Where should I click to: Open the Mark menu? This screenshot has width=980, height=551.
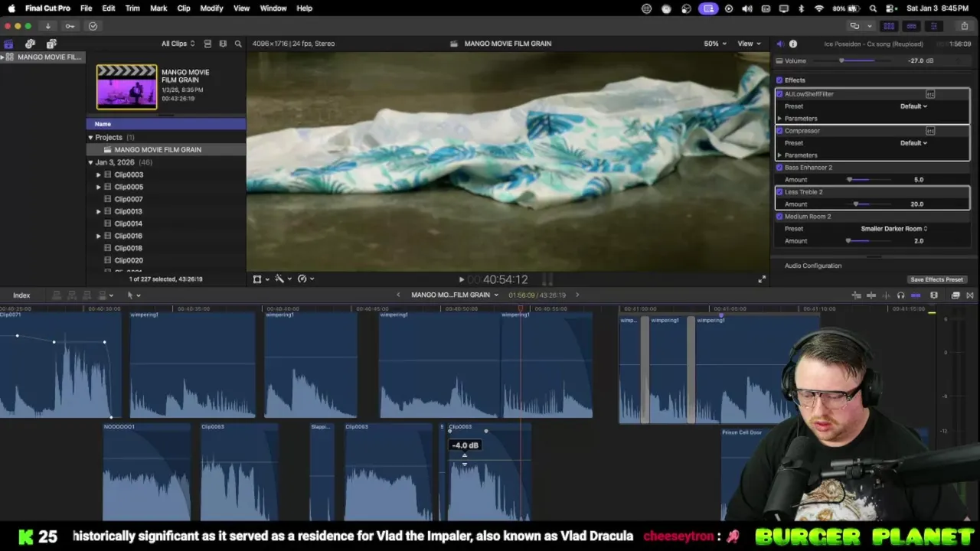(x=158, y=8)
